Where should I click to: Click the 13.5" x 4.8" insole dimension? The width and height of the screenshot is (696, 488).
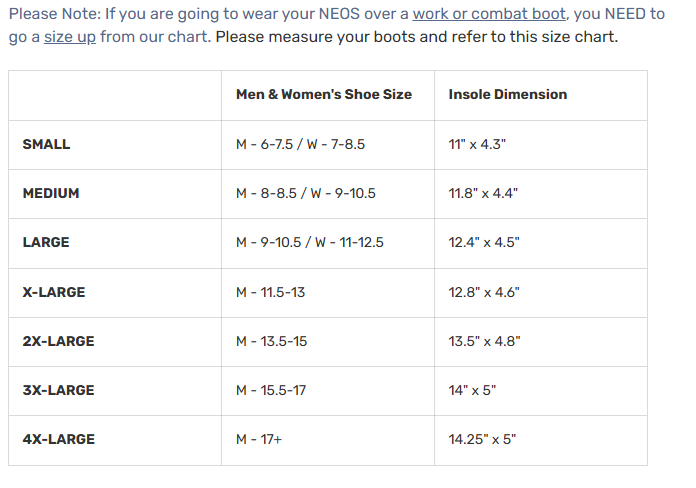click(484, 341)
